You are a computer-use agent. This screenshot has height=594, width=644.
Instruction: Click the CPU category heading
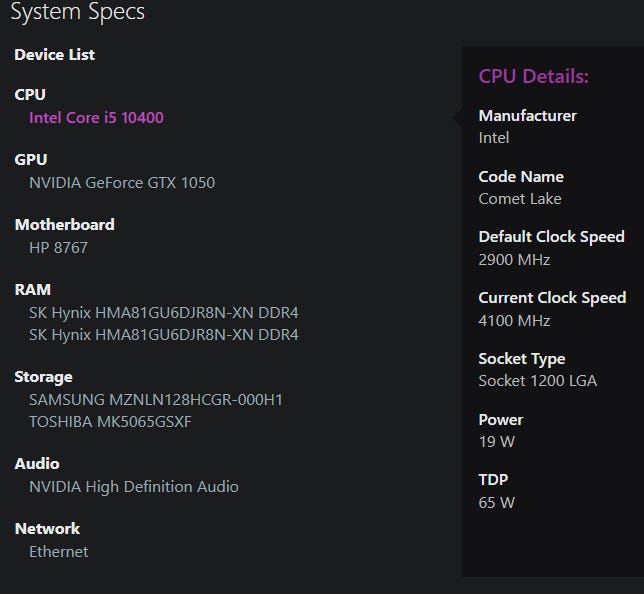(30, 94)
